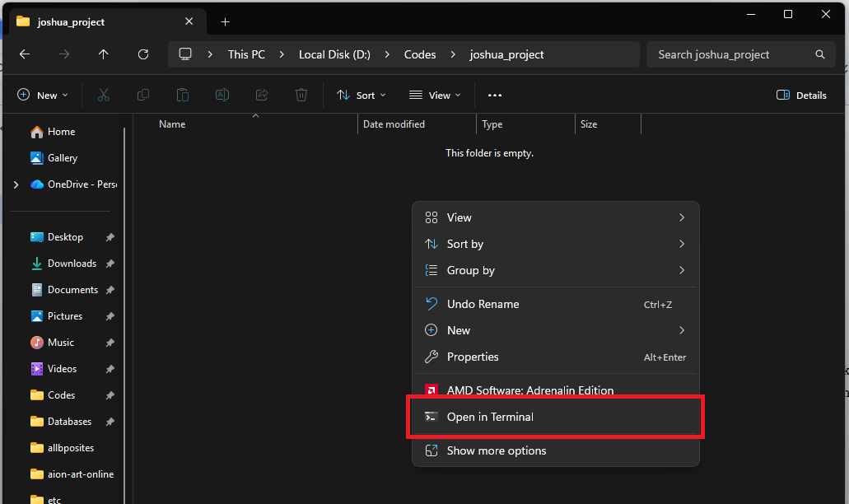
Task: Click the search magnifier icon
Action: (819, 54)
